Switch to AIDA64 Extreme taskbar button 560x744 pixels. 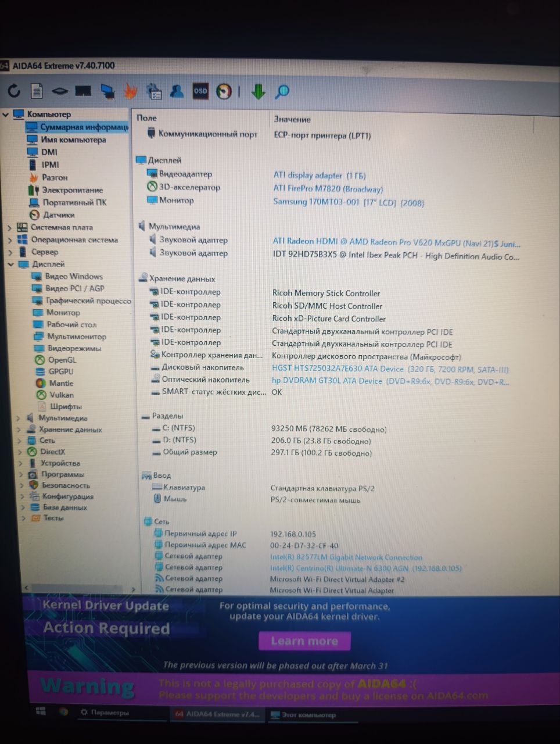pos(217,714)
